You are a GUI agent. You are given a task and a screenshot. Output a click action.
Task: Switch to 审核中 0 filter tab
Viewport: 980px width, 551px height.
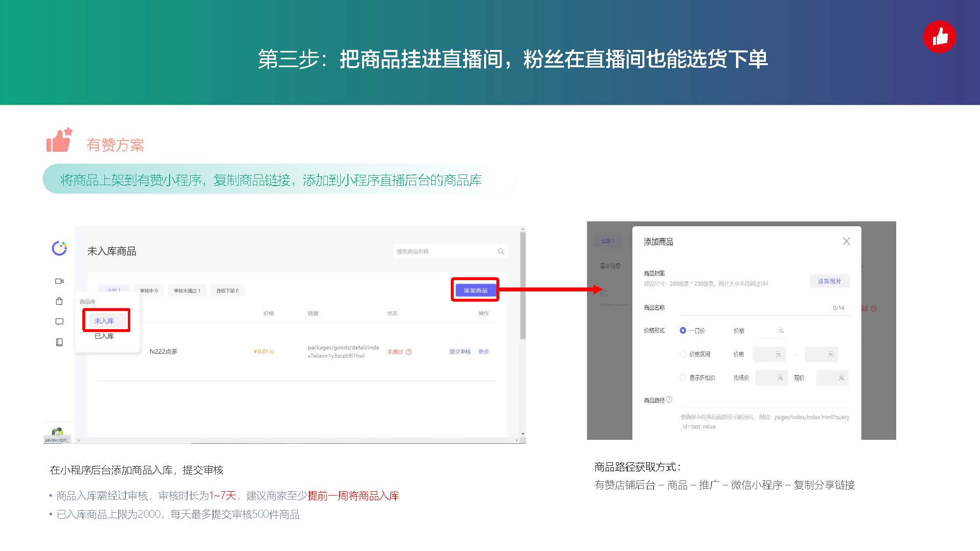click(148, 290)
